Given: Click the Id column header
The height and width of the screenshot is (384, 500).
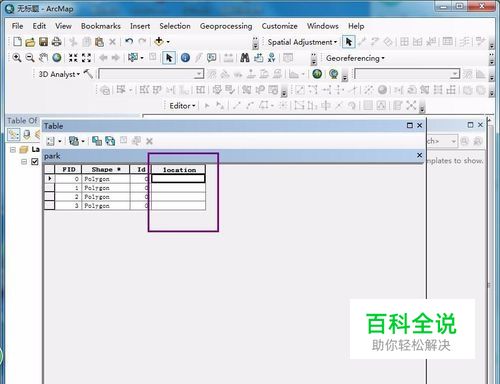Looking at the screenshot, I should pos(140,170).
